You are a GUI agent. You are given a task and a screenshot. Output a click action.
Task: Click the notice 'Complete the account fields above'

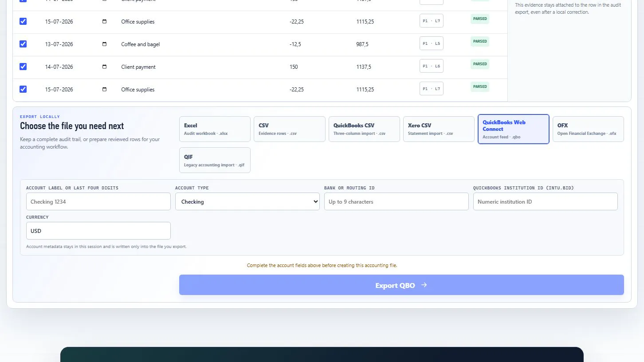click(x=322, y=265)
